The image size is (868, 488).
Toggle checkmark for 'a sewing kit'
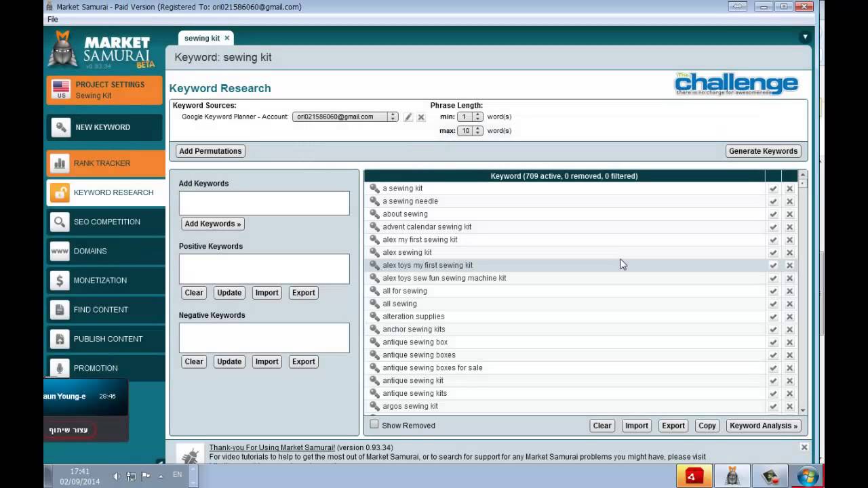click(x=773, y=188)
